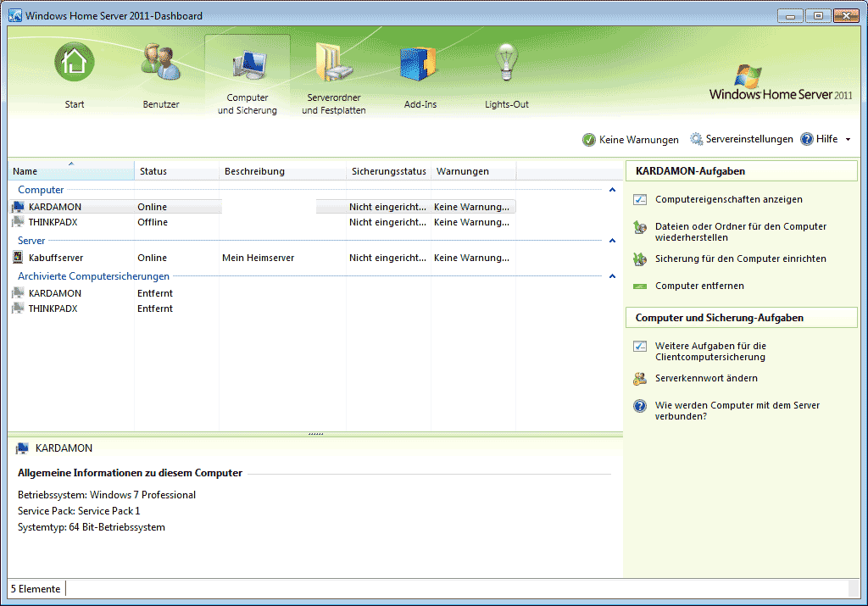Collapse Archivierte Computersicherungen chevron
The height and width of the screenshot is (606, 868).
tap(612, 276)
